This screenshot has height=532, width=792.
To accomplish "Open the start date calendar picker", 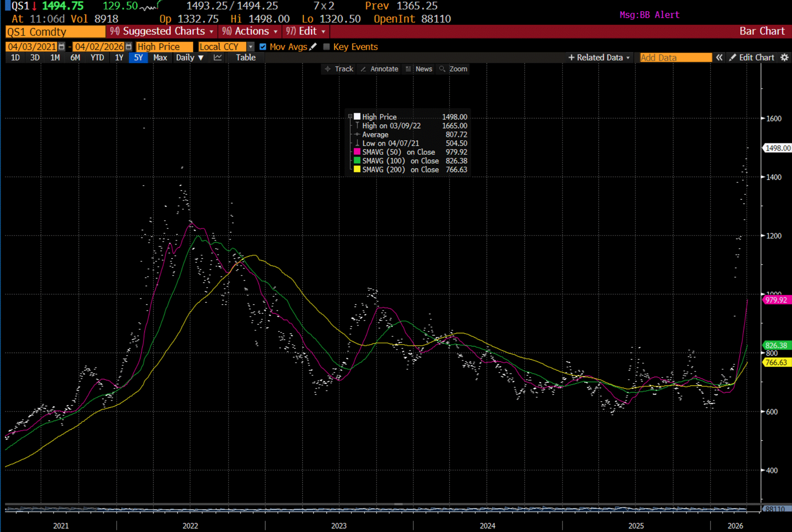I will click(x=61, y=47).
